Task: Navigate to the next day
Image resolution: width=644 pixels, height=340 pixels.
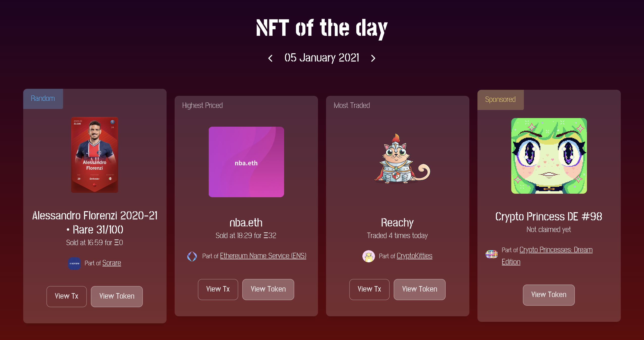Action: 373,58
